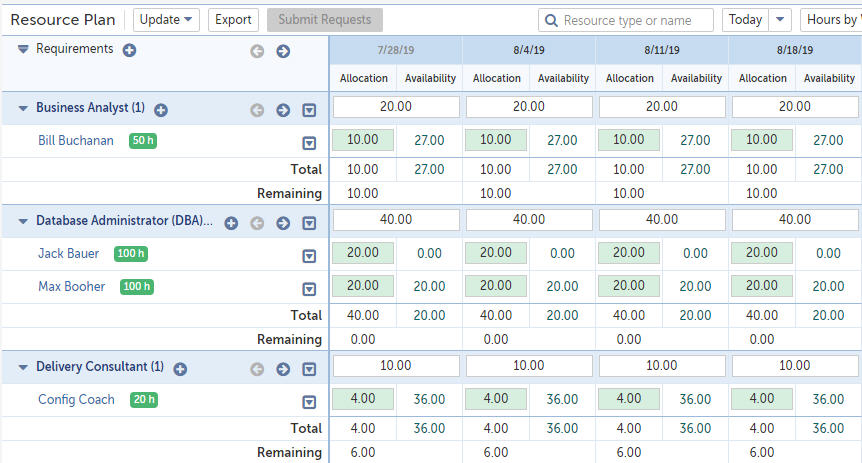Collapse the Database Administrator (DBA) group
Screen dimensions: 862x463
23,221
